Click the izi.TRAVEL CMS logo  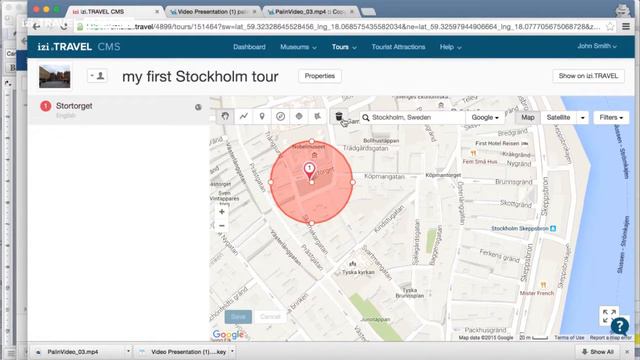79,47
